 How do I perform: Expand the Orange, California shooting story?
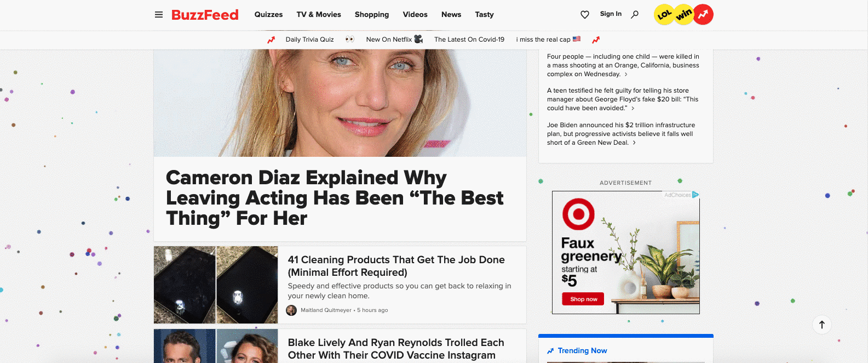(x=623, y=65)
